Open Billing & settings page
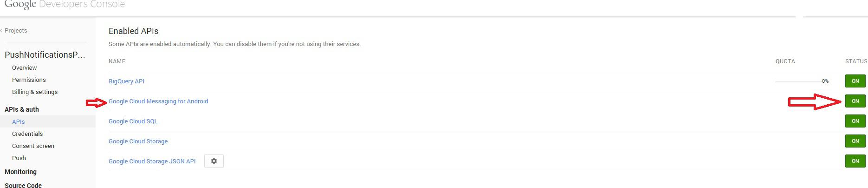Image resolution: width=868 pixels, height=188 pixels. click(35, 92)
